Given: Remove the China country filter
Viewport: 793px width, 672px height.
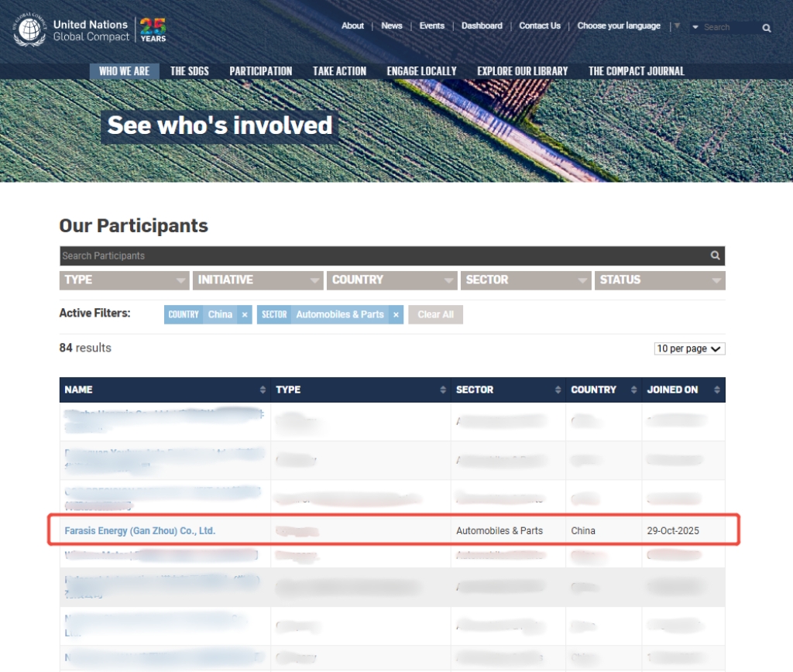Looking at the screenshot, I should [x=245, y=314].
